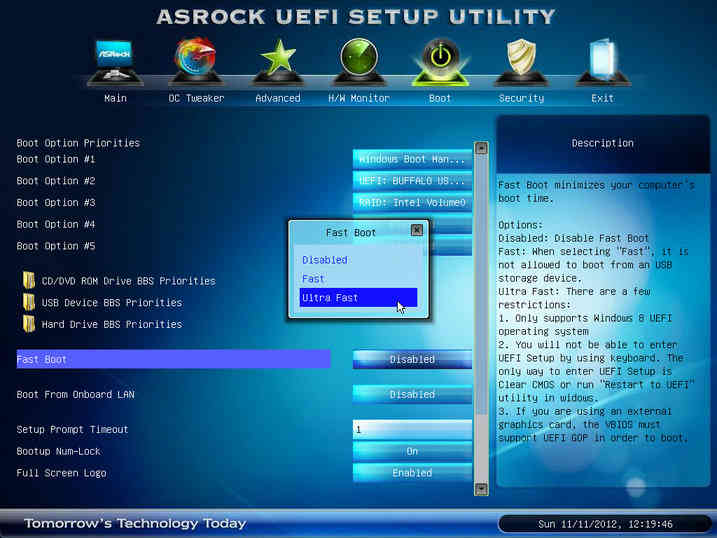Open the Exit door icon
This screenshot has height=538, width=717.
(x=602, y=62)
